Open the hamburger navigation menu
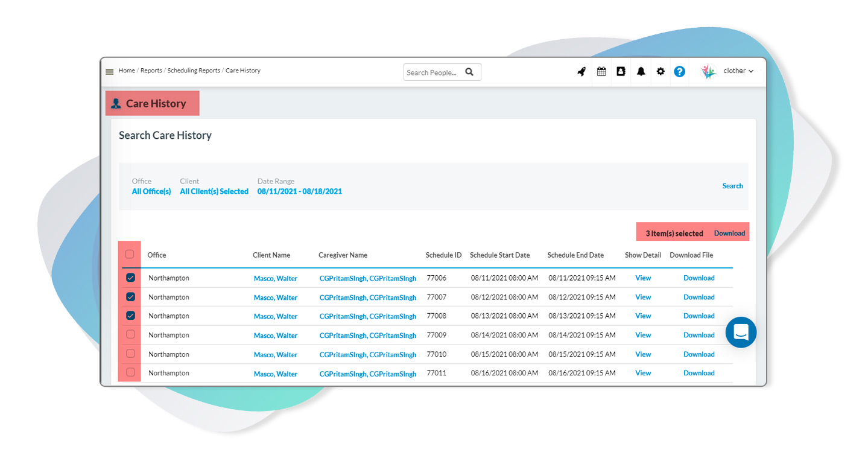 (109, 72)
